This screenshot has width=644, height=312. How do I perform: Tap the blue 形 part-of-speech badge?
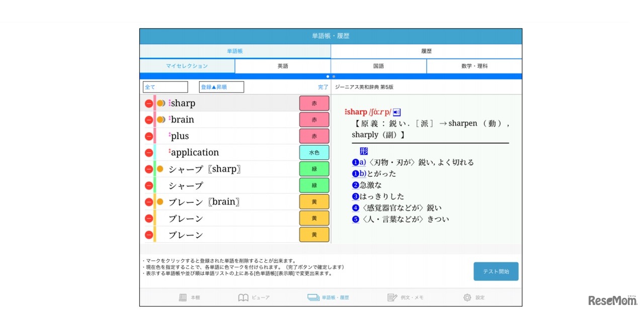click(364, 151)
